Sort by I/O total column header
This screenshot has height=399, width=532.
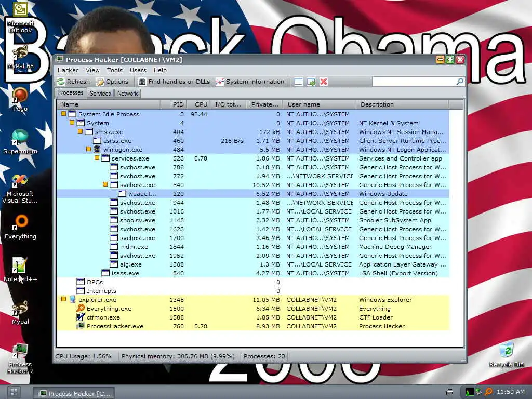[228, 104]
